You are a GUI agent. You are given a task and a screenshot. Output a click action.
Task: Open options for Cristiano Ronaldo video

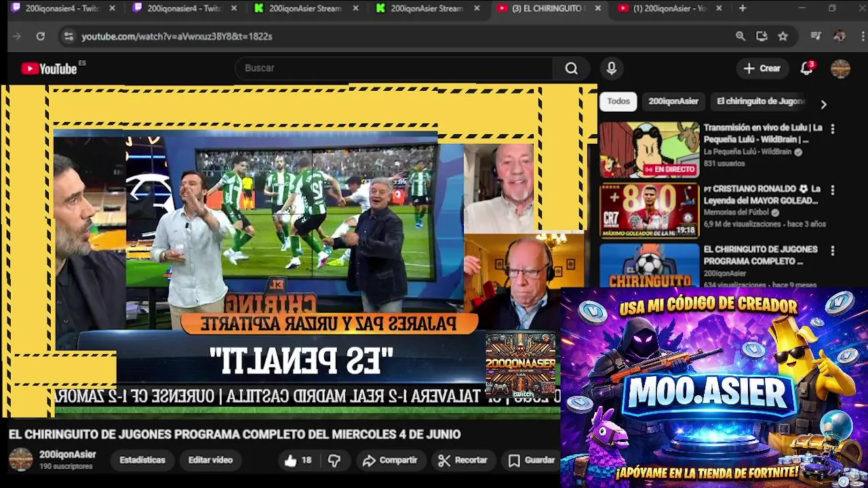pos(833,190)
